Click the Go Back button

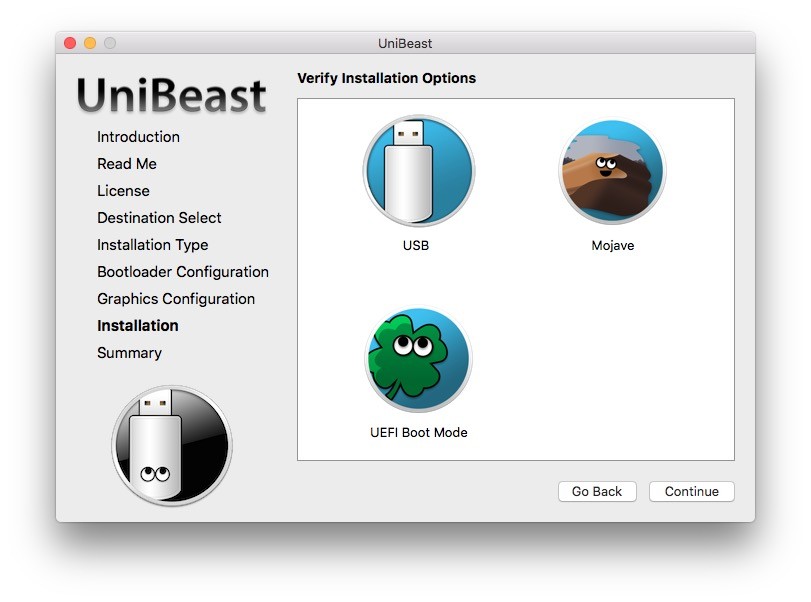click(597, 491)
